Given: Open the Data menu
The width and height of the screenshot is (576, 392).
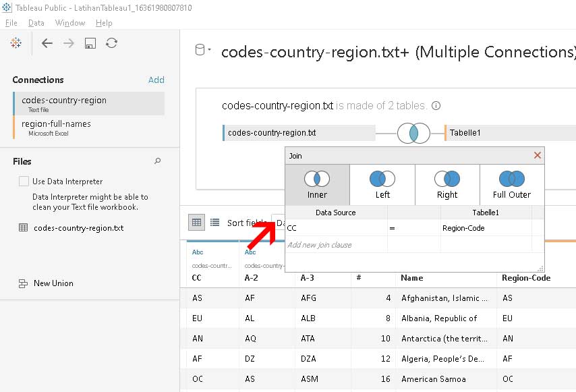Looking at the screenshot, I should [36, 23].
